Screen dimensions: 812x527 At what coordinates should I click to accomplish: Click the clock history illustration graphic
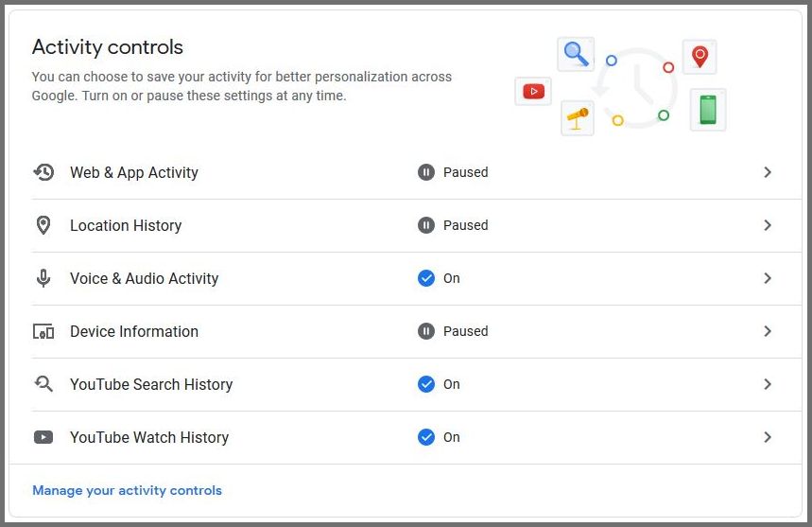point(636,88)
